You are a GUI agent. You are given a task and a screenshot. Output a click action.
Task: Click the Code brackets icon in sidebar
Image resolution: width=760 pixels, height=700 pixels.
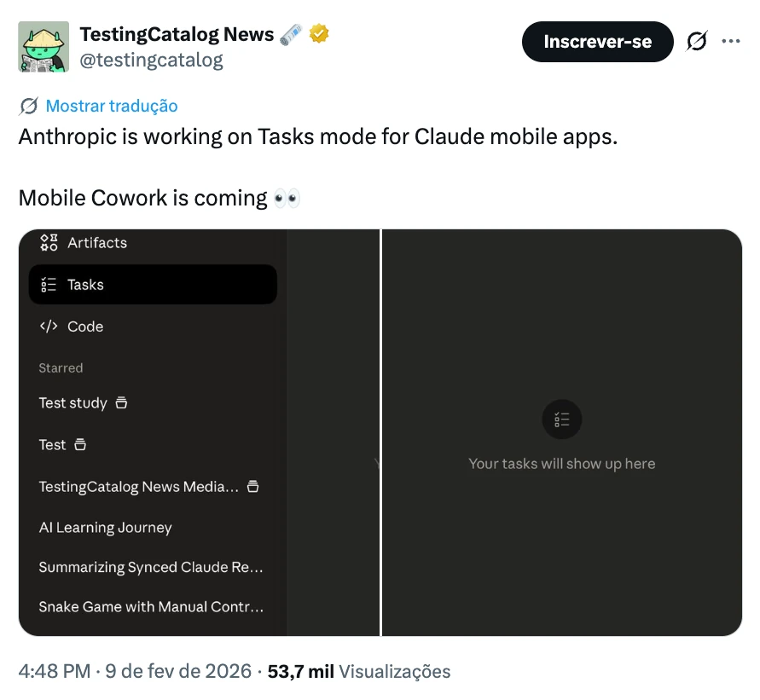coord(49,327)
